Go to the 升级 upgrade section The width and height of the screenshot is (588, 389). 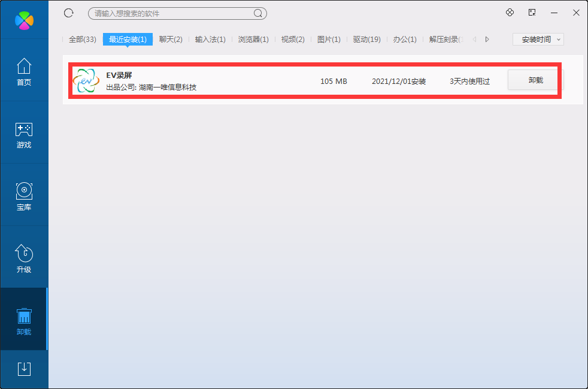click(x=24, y=258)
